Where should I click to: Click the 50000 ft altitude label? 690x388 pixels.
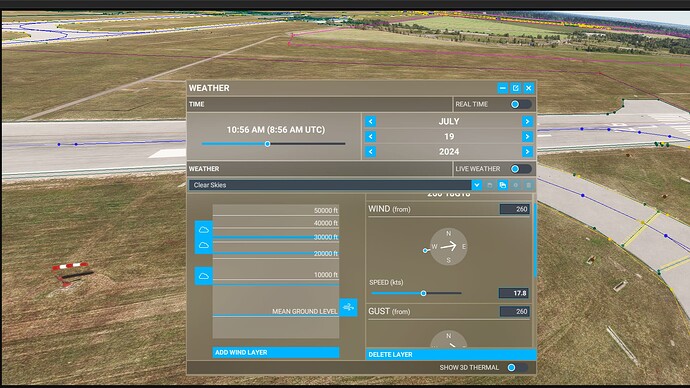[x=326, y=210]
